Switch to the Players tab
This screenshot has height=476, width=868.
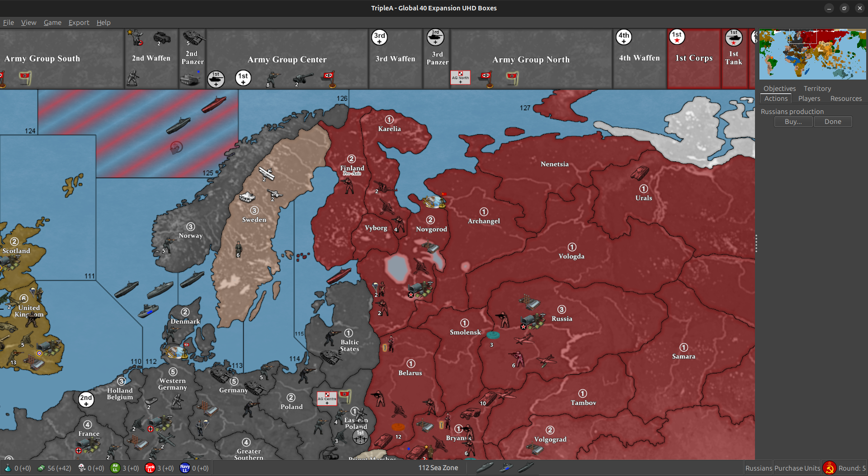coord(809,99)
